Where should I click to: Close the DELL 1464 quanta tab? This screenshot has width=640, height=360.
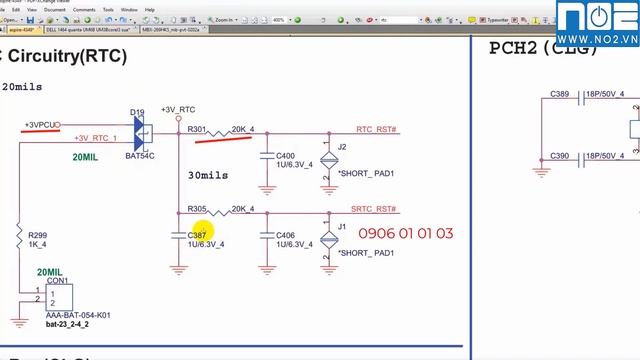(x=135, y=29)
